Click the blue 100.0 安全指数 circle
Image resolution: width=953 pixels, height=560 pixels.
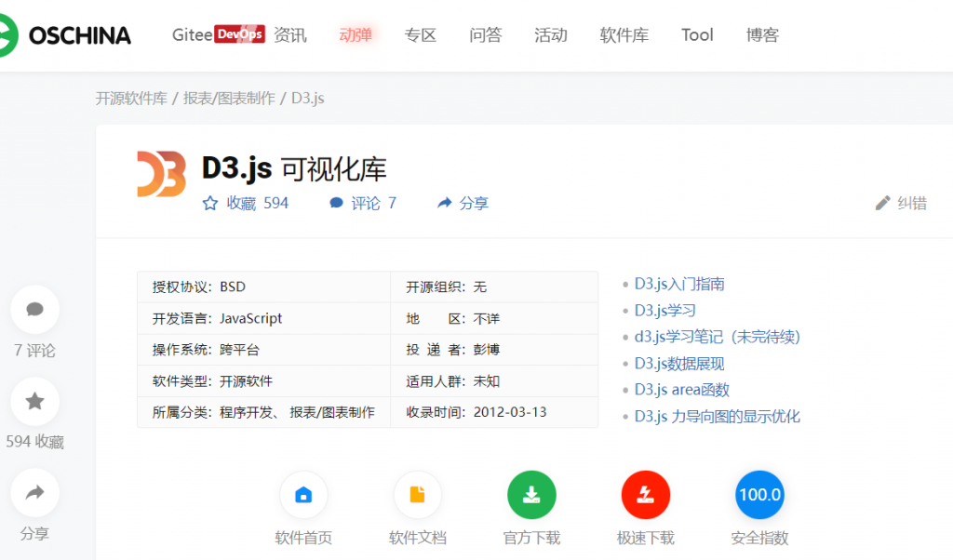(759, 495)
